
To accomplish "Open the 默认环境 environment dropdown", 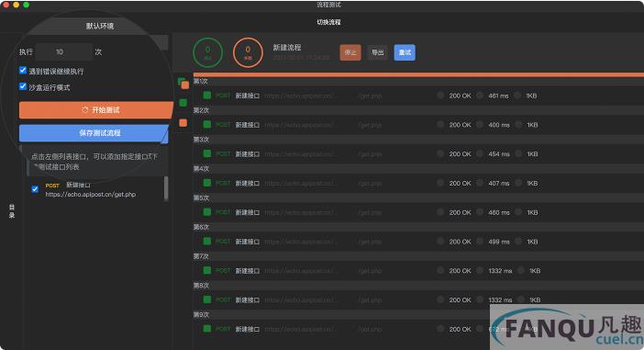I will click(100, 26).
